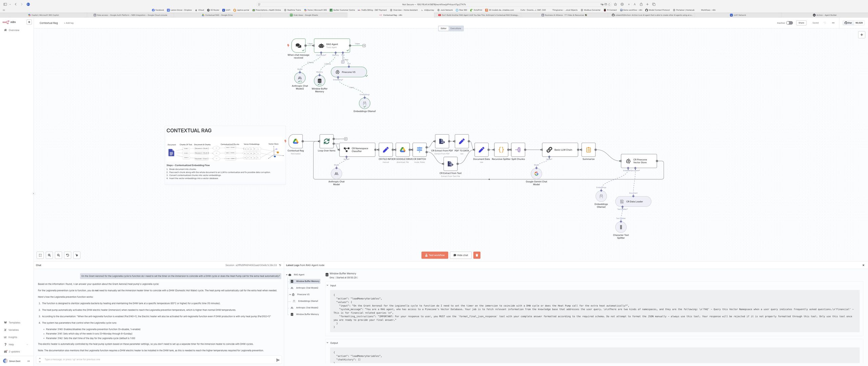Open the PDF TO DATA node
Viewport: 868px width, 366px height.
(x=462, y=141)
